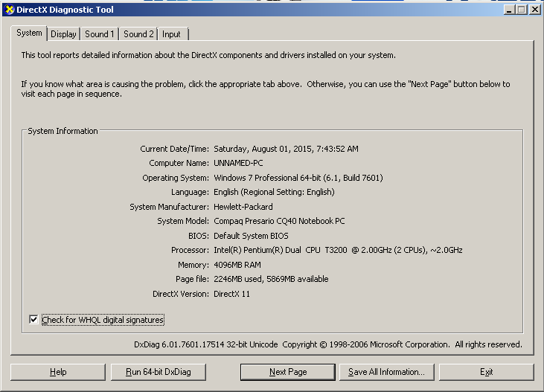The image size is (544, 392).
Task: Switch to the Display tab
Action: click(63, 34)
